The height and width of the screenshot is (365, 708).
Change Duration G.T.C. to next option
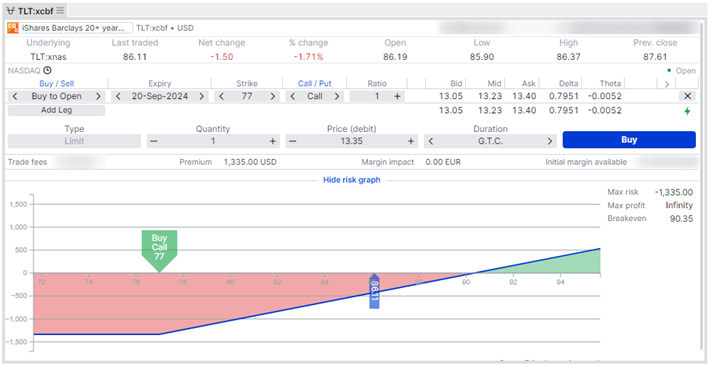[x=550, y=141]
